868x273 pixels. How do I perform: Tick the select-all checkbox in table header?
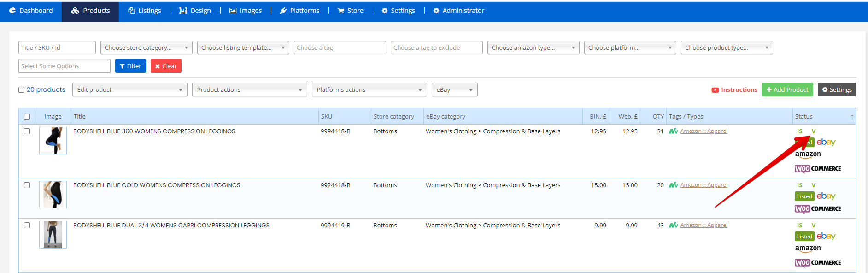[27, 117]
